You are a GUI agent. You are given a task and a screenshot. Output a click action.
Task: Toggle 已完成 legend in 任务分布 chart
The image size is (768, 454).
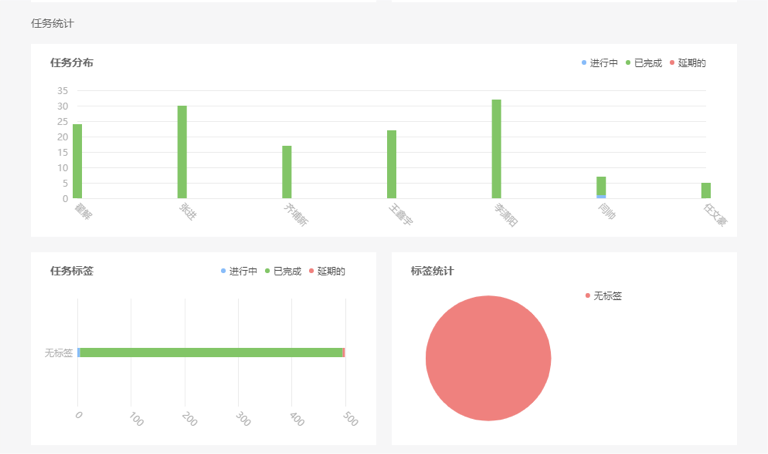tap(643, 63)
